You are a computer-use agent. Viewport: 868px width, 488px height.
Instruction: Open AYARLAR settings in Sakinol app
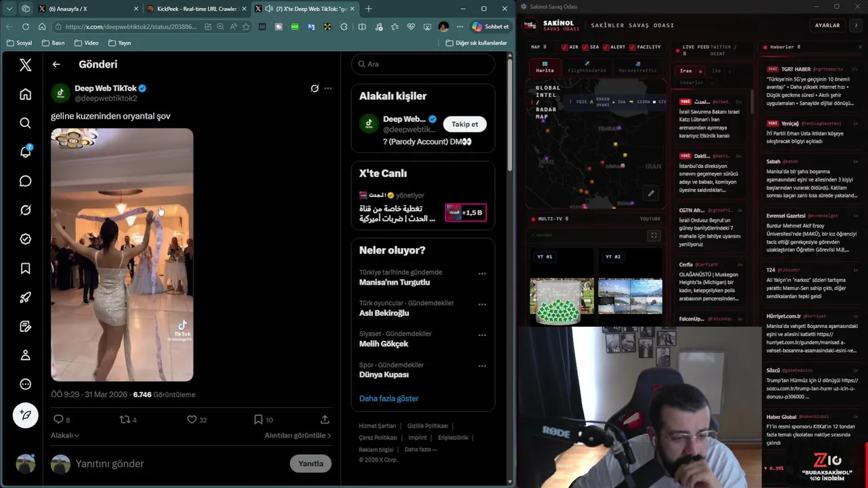827,25
